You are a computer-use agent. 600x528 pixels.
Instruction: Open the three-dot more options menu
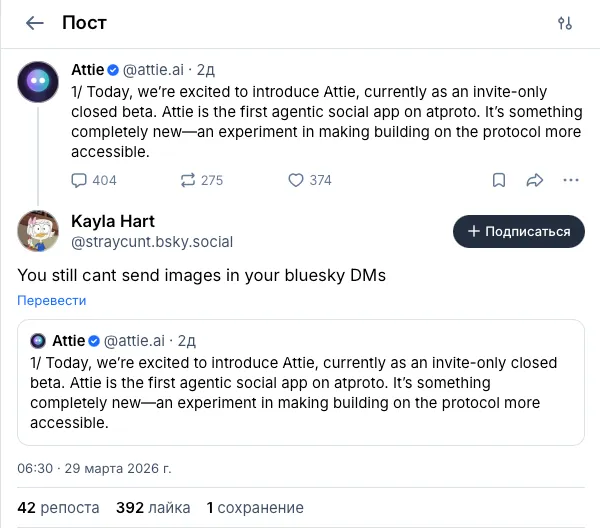click(x=571, y=180)
